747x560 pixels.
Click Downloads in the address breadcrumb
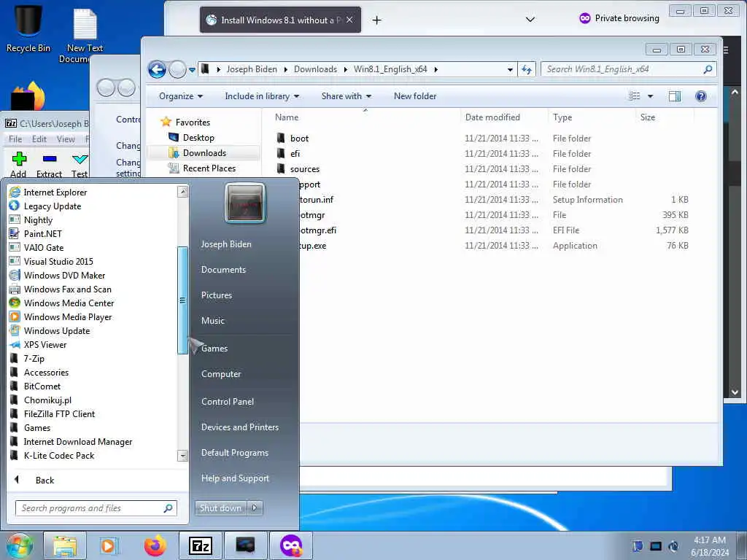(315, 69)
